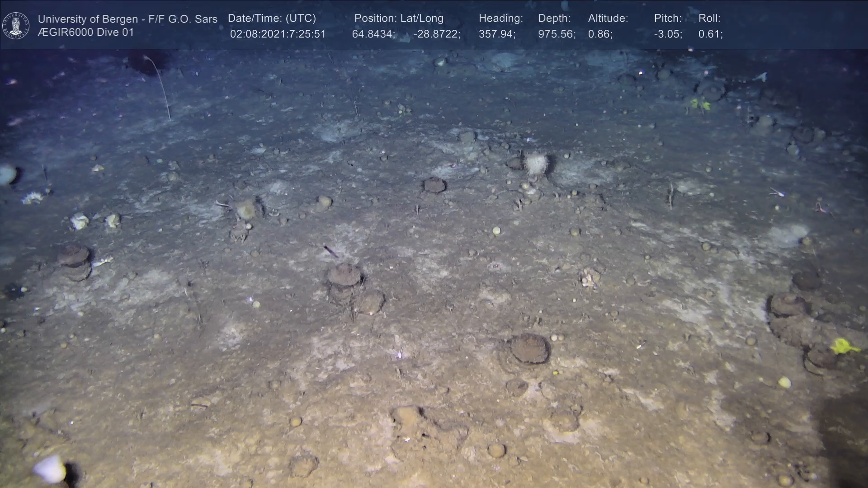Click the 'Depth:' label
Screen dimensions: 868x488
click(x=554, y=19)
